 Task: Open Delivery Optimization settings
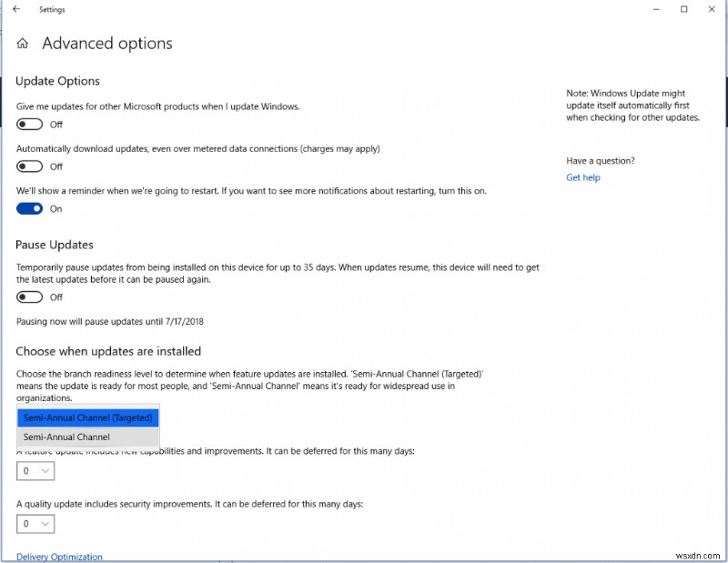(58, 557)
